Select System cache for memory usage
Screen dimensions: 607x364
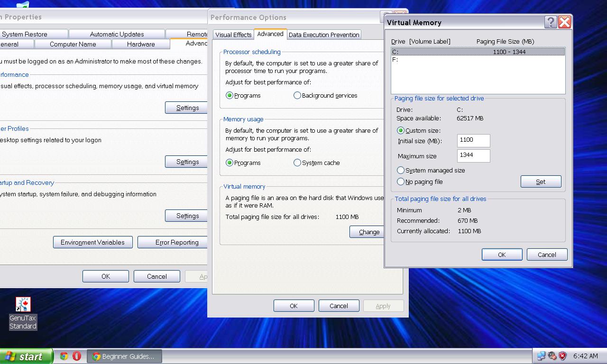[297, 163]
